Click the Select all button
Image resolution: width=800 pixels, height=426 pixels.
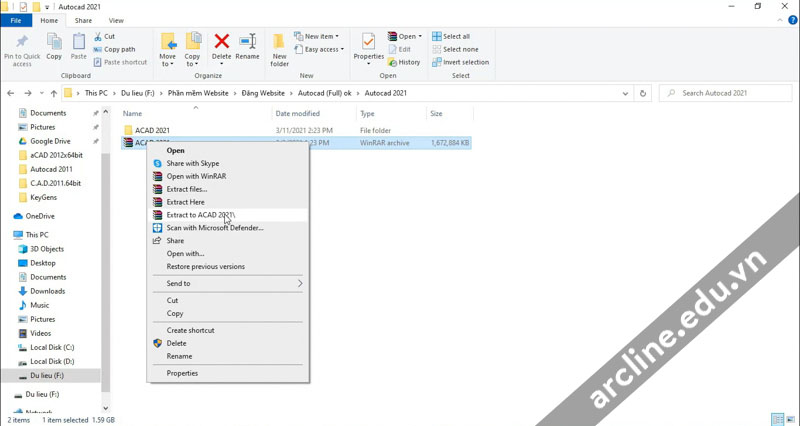coord(455,36)
